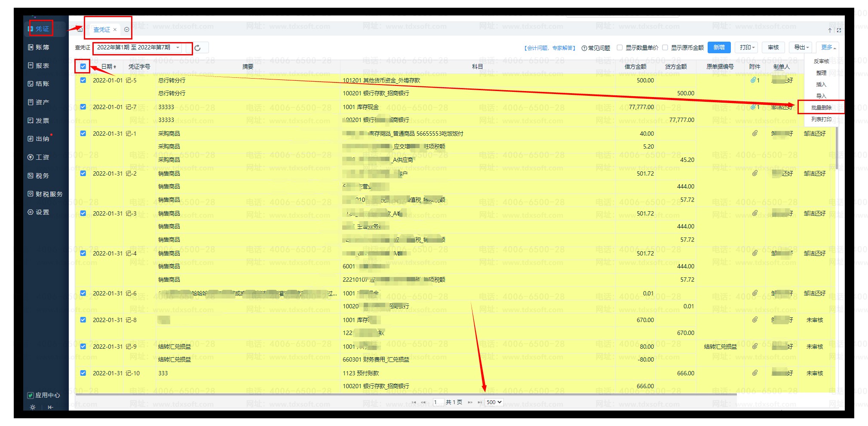Click the page number input field

(x=438, y=402)
